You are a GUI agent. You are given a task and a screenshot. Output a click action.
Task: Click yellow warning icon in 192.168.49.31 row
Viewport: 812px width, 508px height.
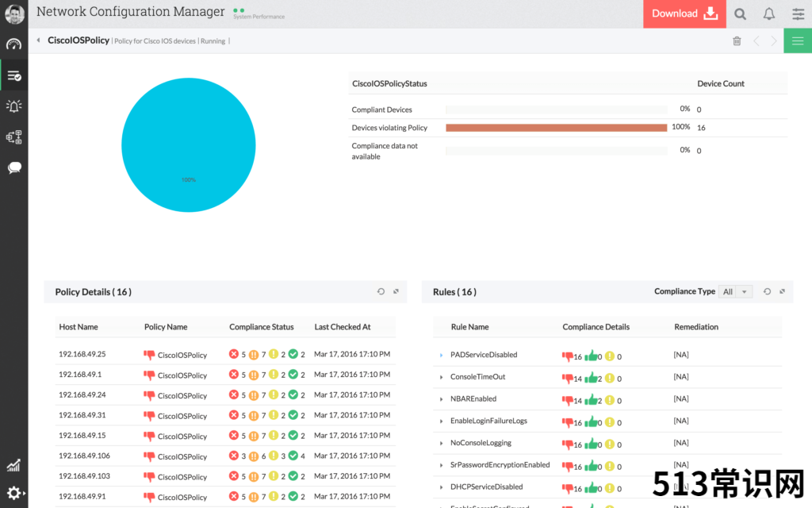coord(274,414)
